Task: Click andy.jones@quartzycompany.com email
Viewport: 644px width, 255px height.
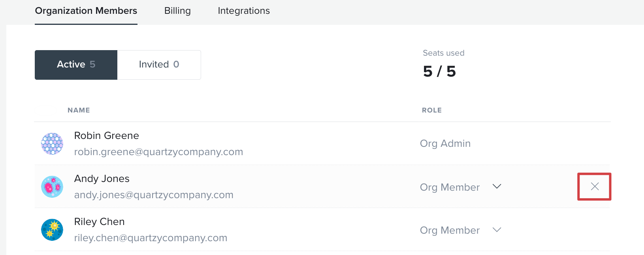Action: click(x=154, y=195)
